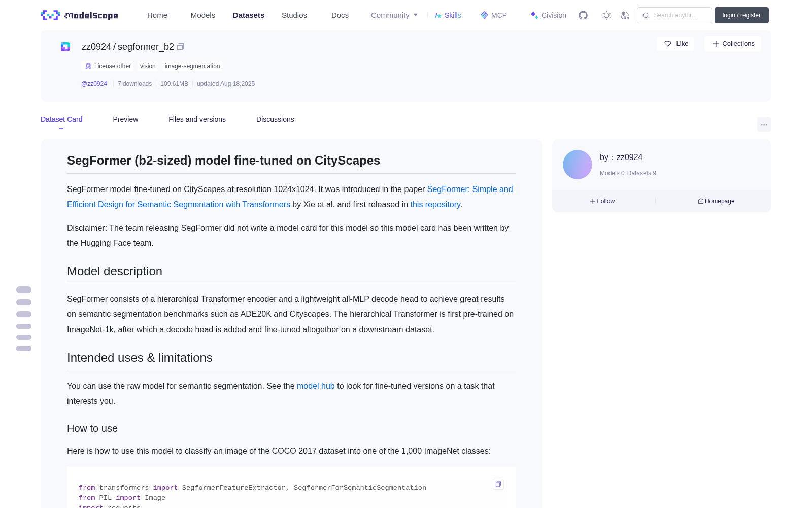
Task: Switch to Files and versions tab
Action: pyautogui.click(x=197, y=119)
